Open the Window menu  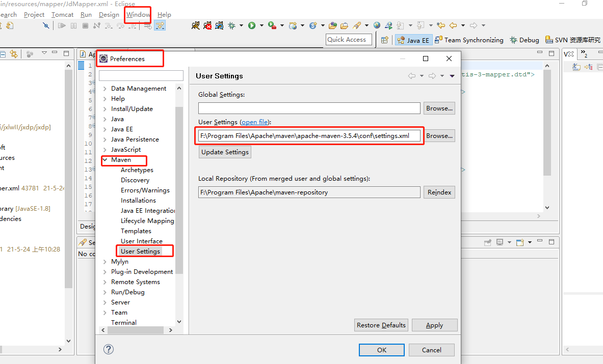tap(138, 14)
